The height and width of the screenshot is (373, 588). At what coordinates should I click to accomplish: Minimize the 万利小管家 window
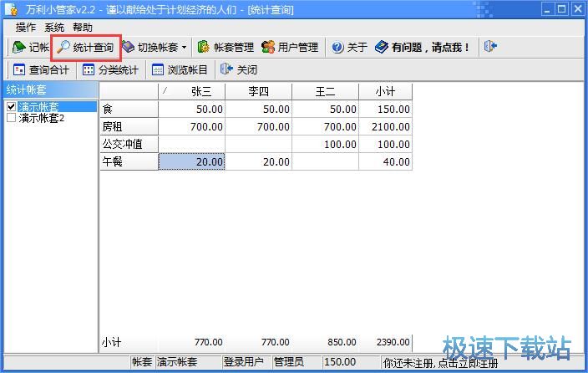click(x=547, y=9)
